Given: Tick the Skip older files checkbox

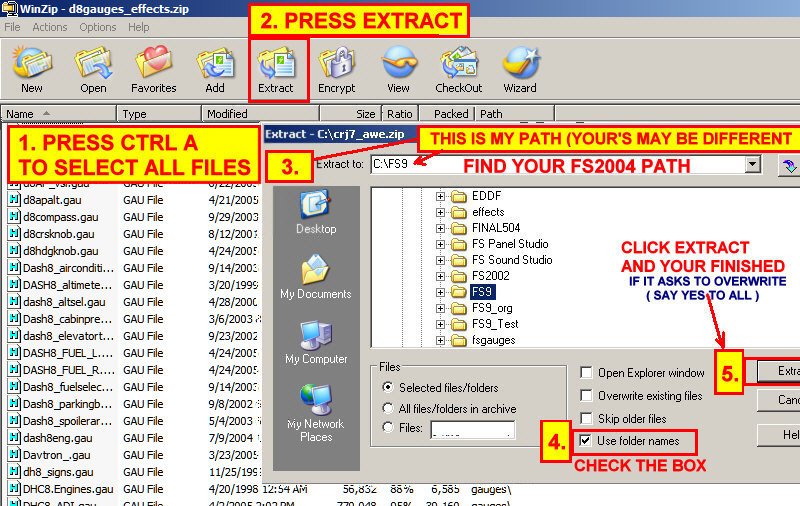Looking at the screenshot, I should pos(586,418).
